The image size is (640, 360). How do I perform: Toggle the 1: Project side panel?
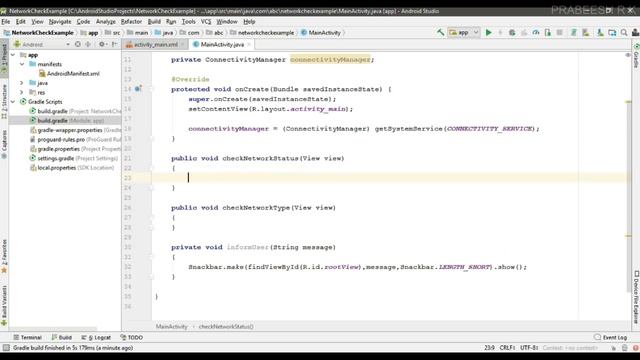(4, 58)
